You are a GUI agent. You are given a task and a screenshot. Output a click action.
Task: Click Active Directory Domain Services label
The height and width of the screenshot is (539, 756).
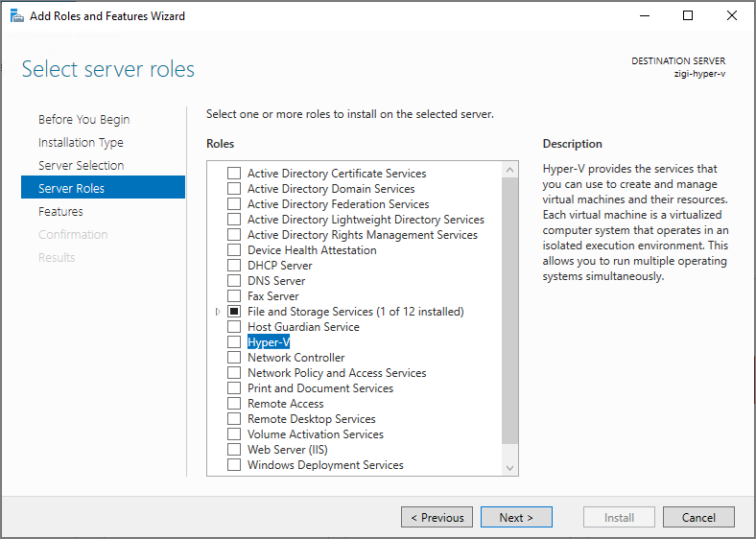coord(331,189)
